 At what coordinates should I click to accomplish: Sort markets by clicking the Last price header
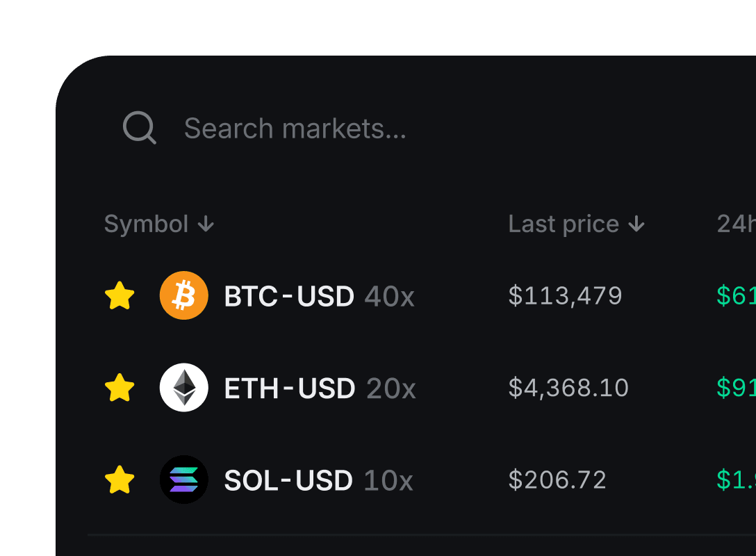pos(563,224)
